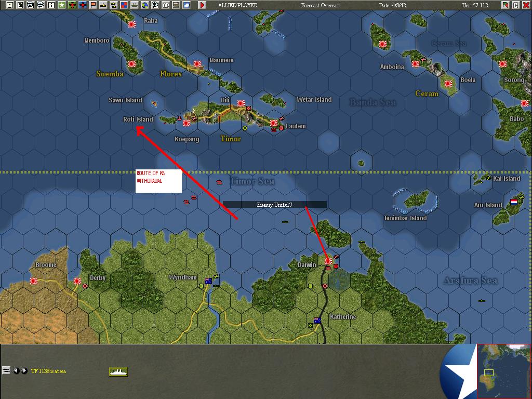Select the Japanese base flag at Darwin
532x399 pixels.
[328, 261]
